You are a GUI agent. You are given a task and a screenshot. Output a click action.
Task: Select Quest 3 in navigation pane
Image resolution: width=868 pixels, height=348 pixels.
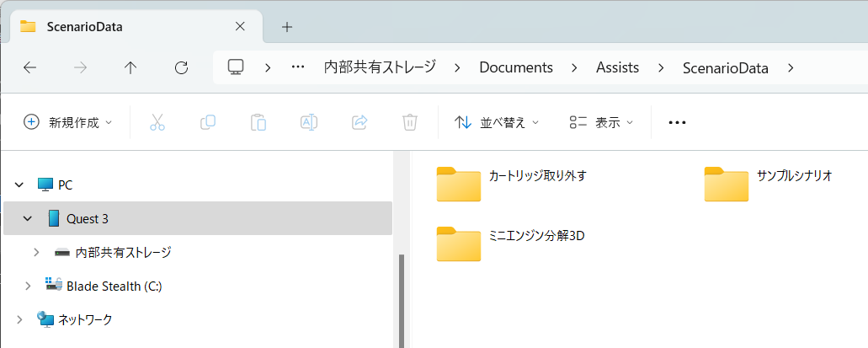(198, 218)
